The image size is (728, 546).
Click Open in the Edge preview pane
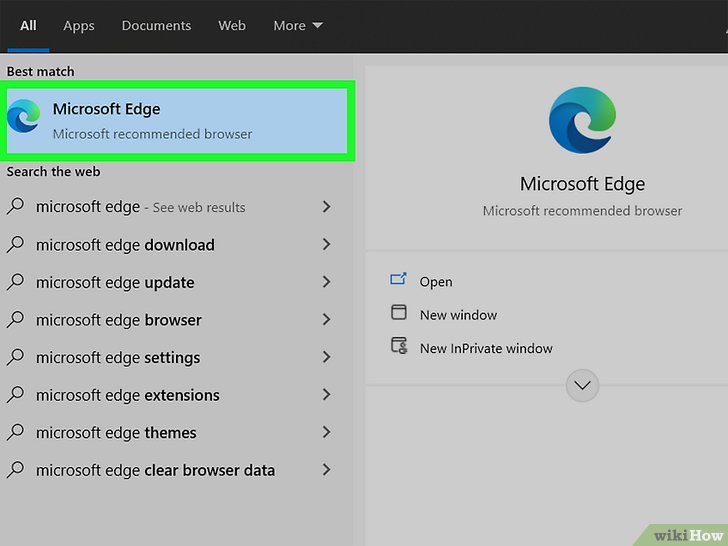[436, 282]
